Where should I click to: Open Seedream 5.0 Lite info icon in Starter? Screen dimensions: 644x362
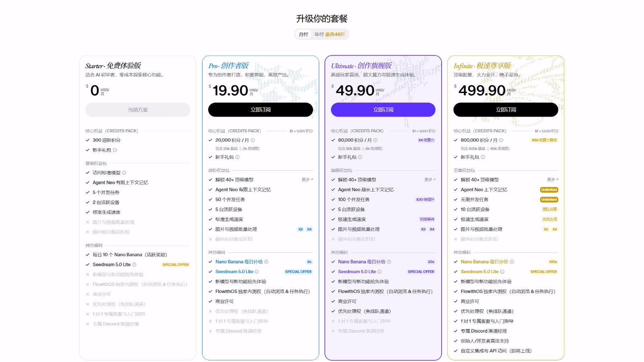(134, 265)
